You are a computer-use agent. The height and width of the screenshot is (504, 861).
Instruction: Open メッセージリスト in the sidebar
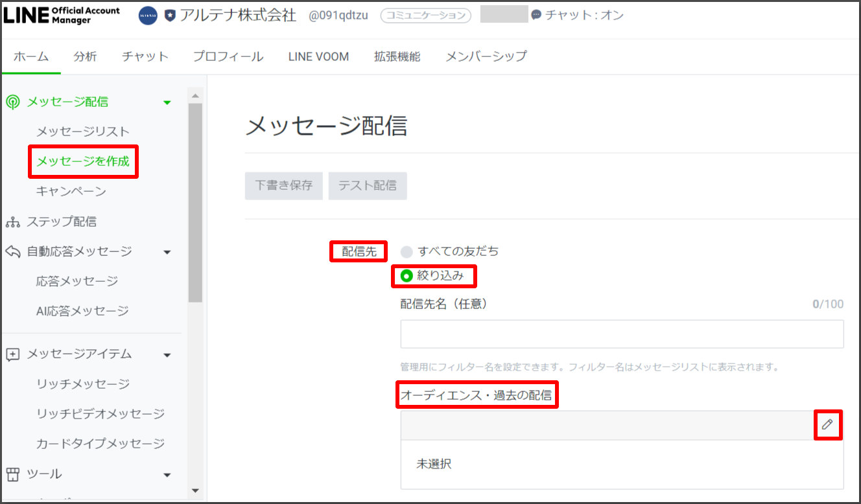click(x=83, y=132)
